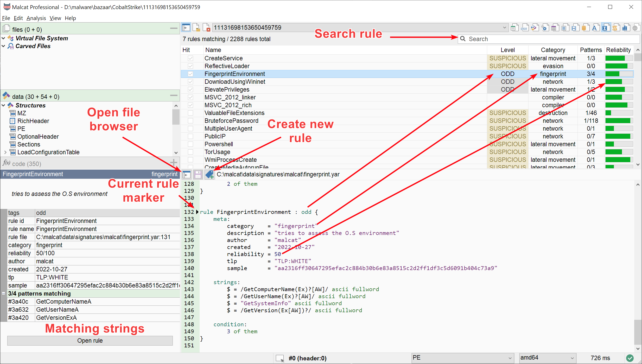Toggle the left side panel in top toolbar
Viewport: 642px width, 364px height.
coord(186,27)
